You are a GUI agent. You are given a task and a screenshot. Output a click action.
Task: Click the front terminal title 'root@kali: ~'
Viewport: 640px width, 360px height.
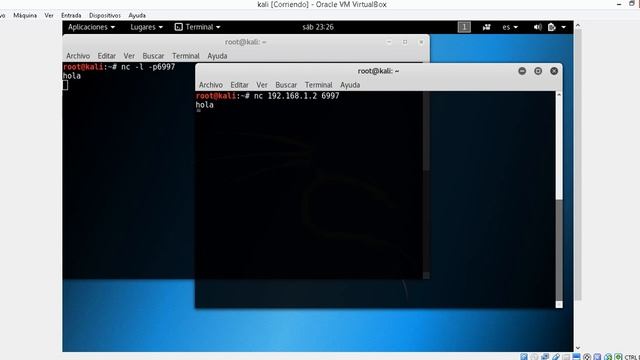pyautogui.click(x=378, y=71)
